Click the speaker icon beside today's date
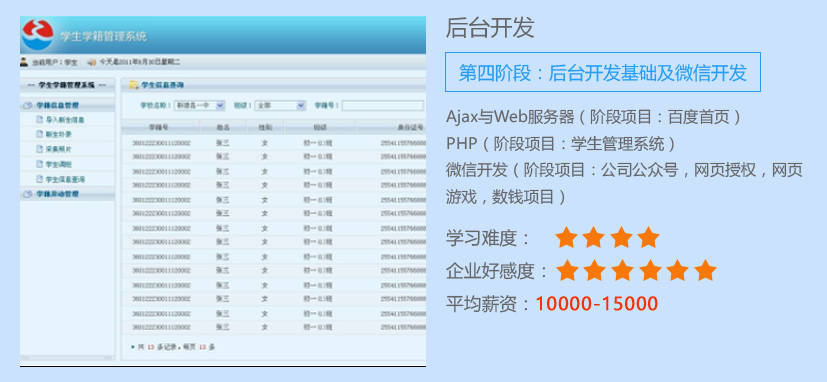The image size is (827, 382). 92,62
